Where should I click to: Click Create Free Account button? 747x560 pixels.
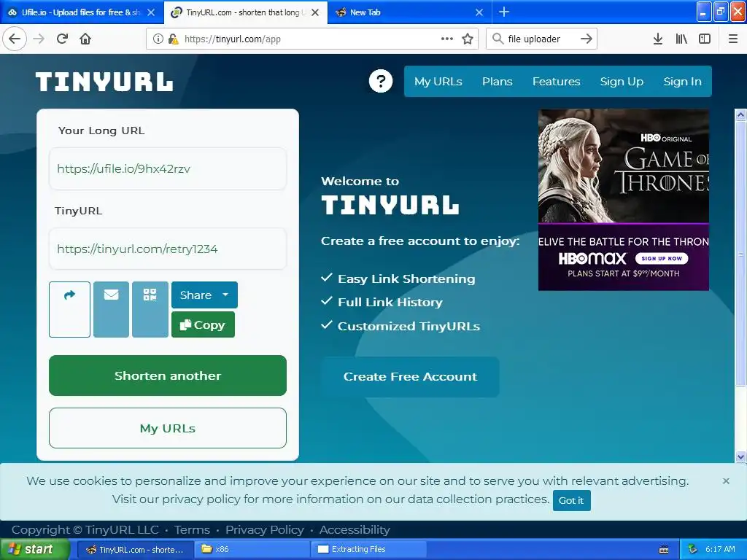(x=410, y=377)
